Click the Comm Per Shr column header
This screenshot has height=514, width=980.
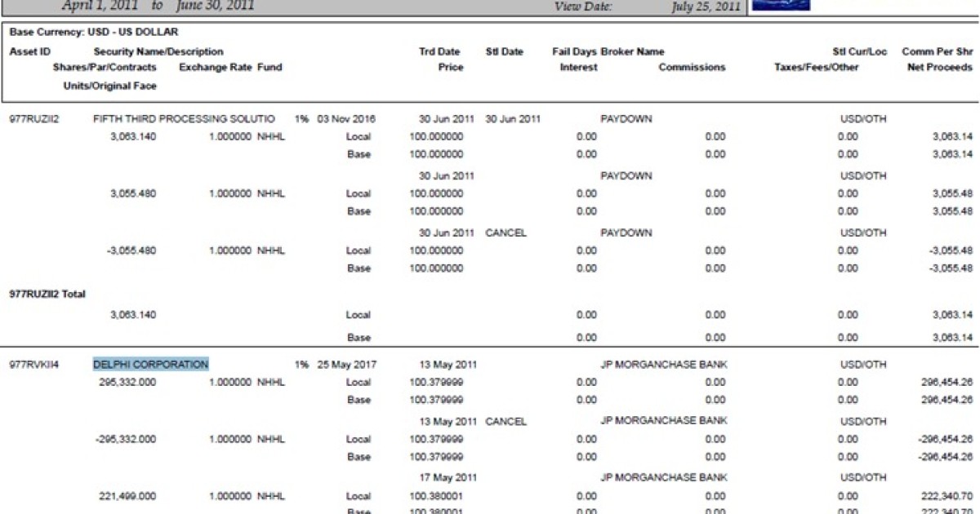(x=938, y=51)
